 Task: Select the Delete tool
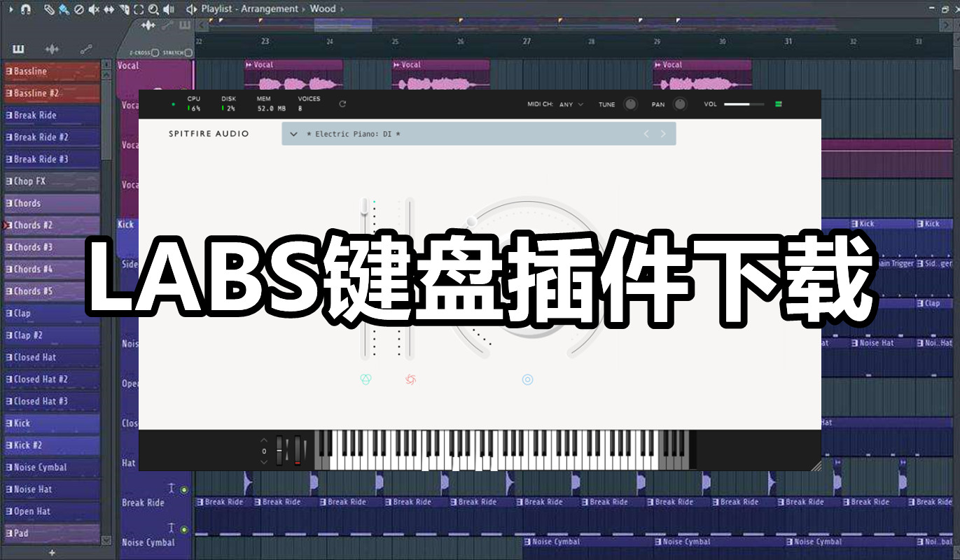tap(79, 9)
